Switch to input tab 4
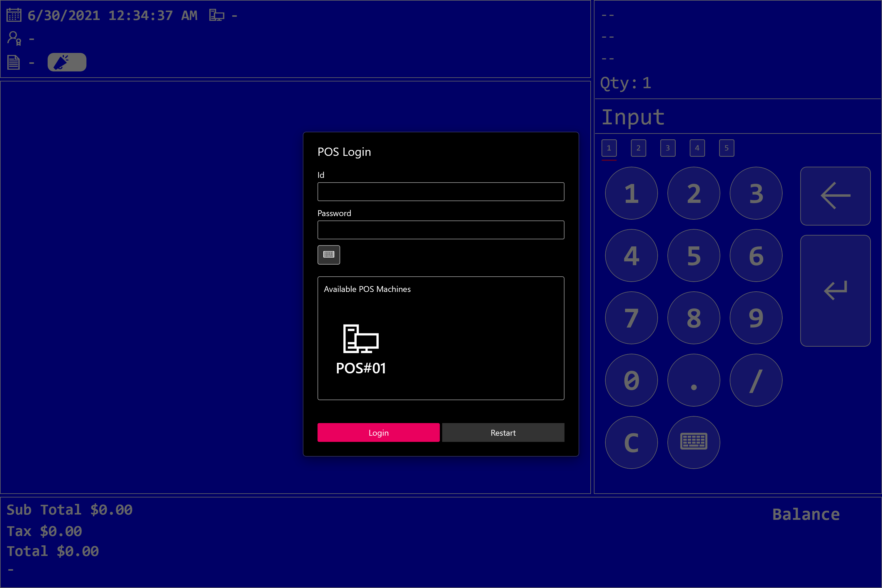Viewport: 882px width, 588px height. coord(697,148)
